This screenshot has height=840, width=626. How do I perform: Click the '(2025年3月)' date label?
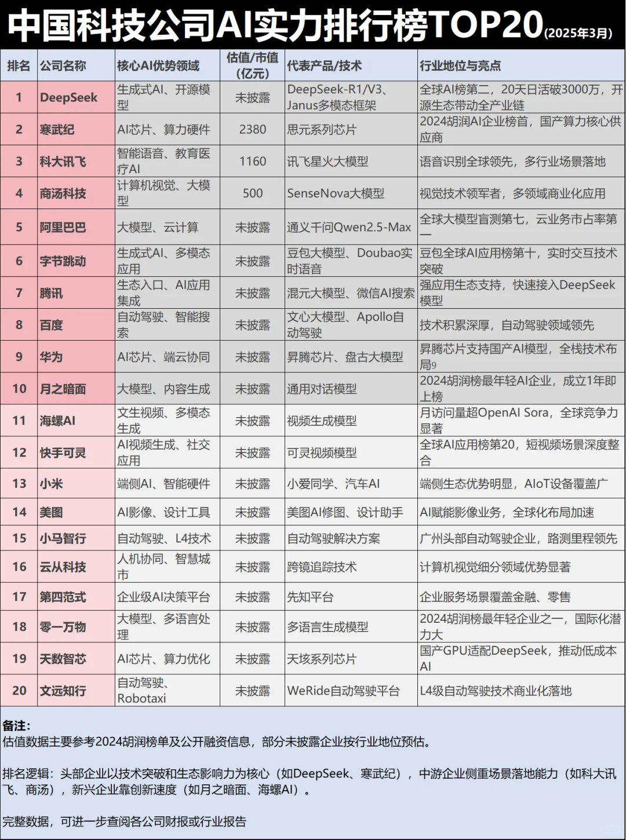coord(578,34)
